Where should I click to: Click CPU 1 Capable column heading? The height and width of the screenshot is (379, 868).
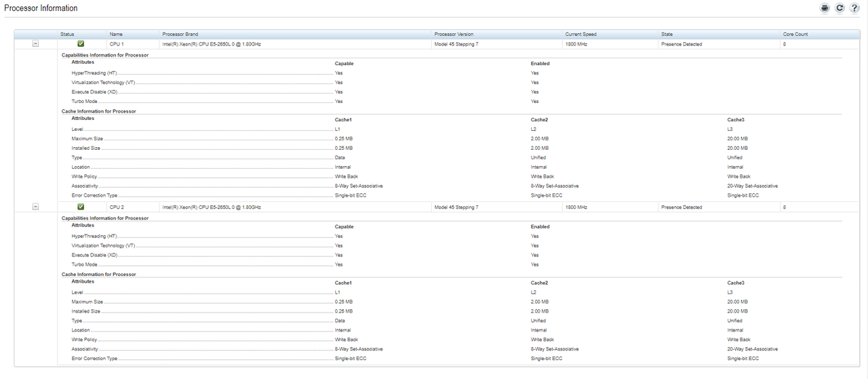[x=344, y=63]
